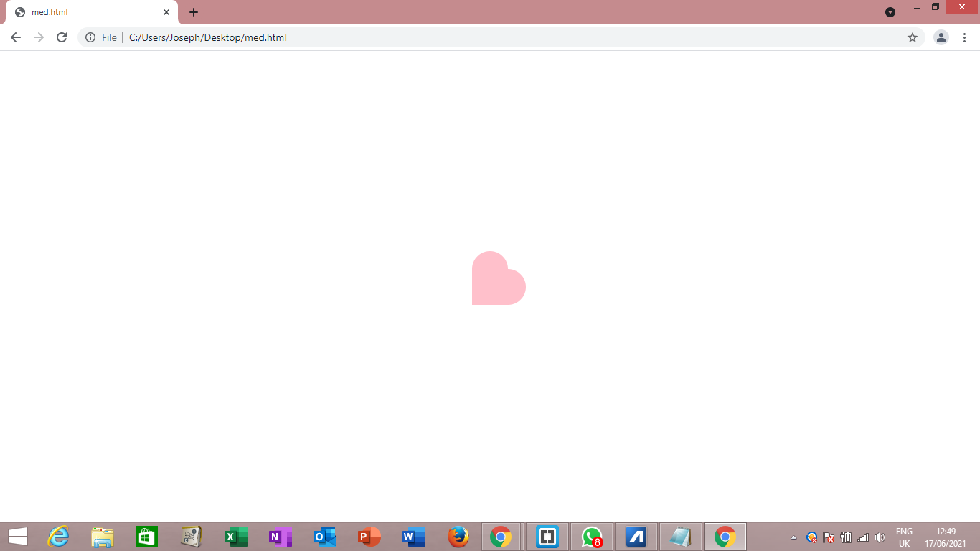
Task: Launch Internet Explorer from the taskbar
Action: click(57, 536)
